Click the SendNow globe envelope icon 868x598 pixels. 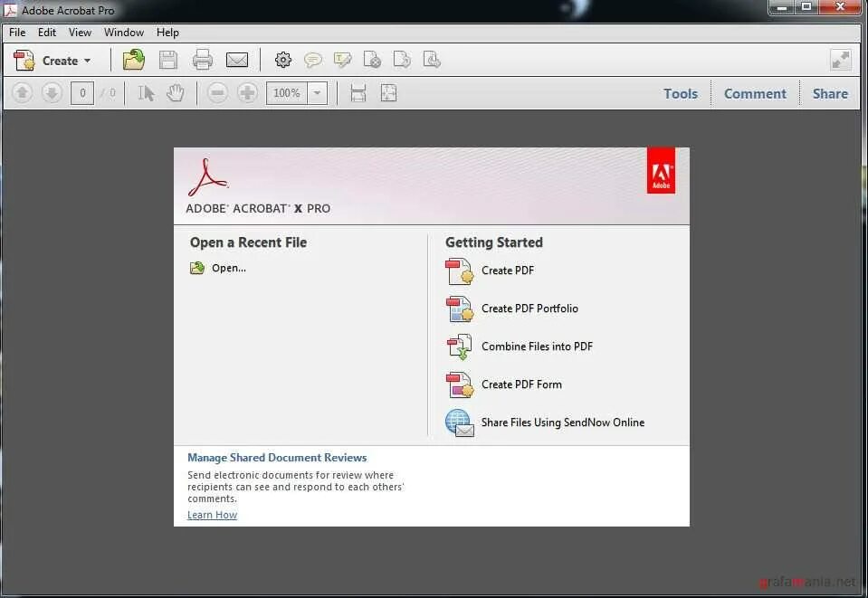[460, 423]
